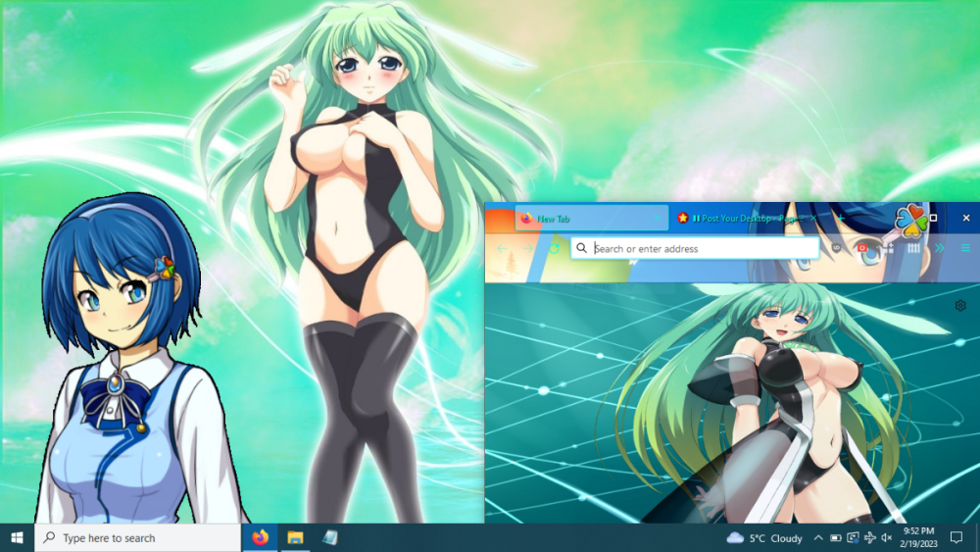Open the Windows Start menu

(17, 537)
